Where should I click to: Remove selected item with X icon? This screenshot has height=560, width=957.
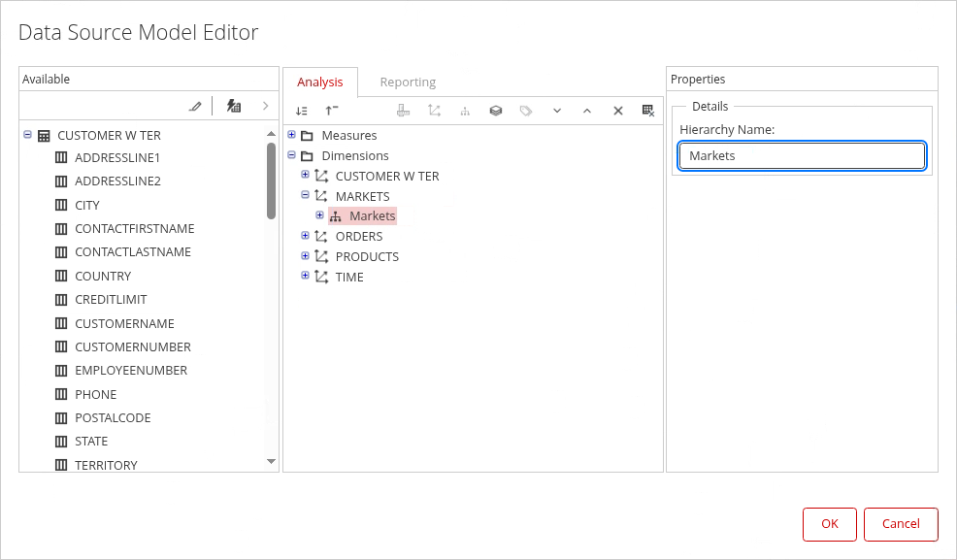[617, 111]
